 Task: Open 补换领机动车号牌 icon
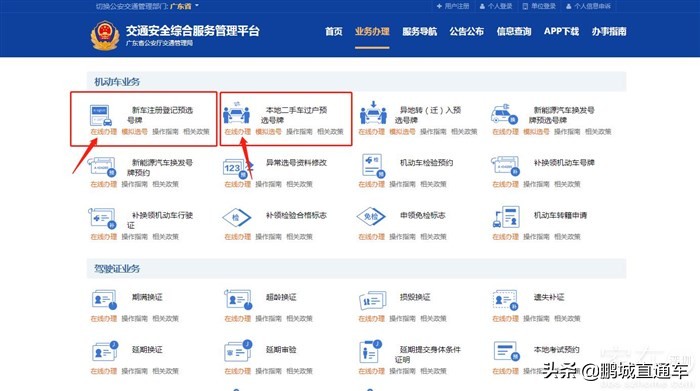[x=505, y=166]
